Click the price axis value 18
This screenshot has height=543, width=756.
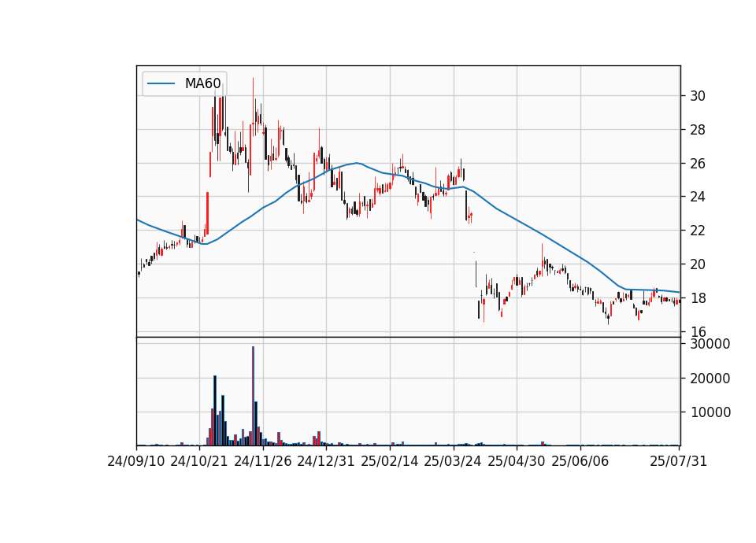(698, 297)
